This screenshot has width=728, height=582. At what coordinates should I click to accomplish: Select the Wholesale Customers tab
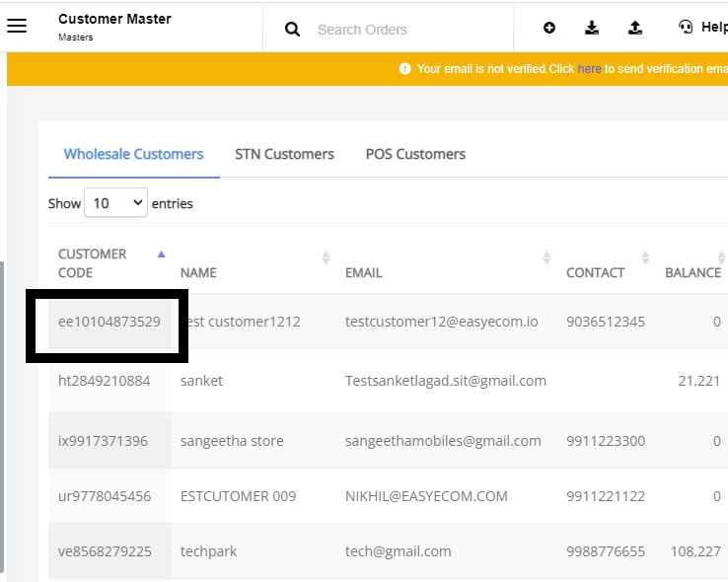click(134, 154)
